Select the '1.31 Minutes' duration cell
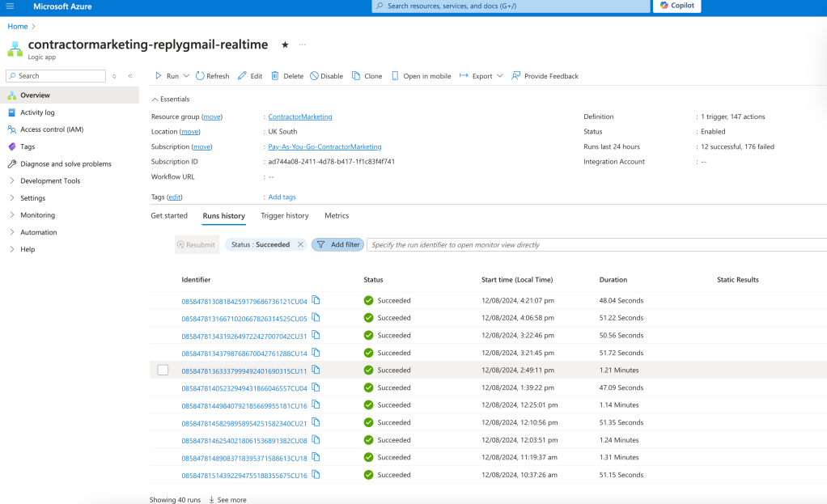Screen dimensions: 827x504 619,458
